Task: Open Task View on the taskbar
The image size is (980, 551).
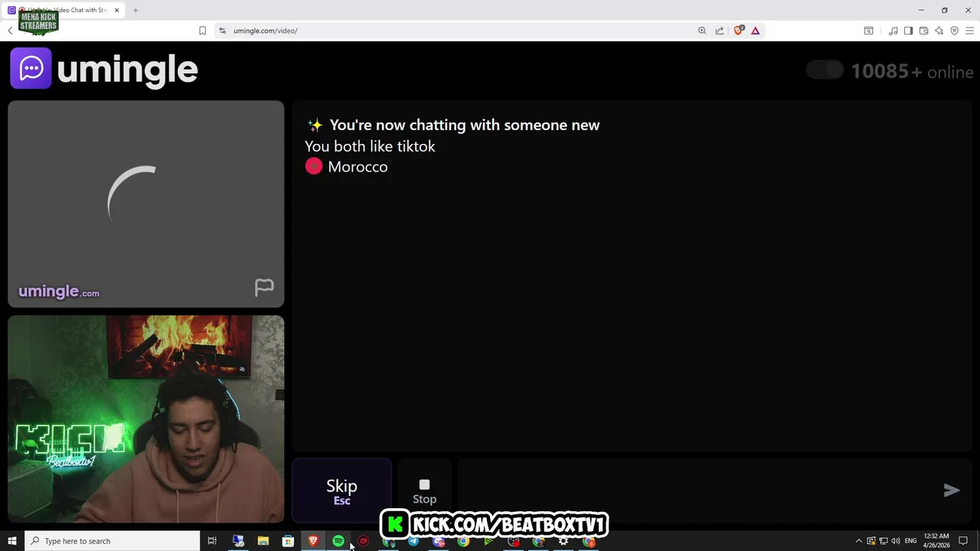Action: coord(212,541)
